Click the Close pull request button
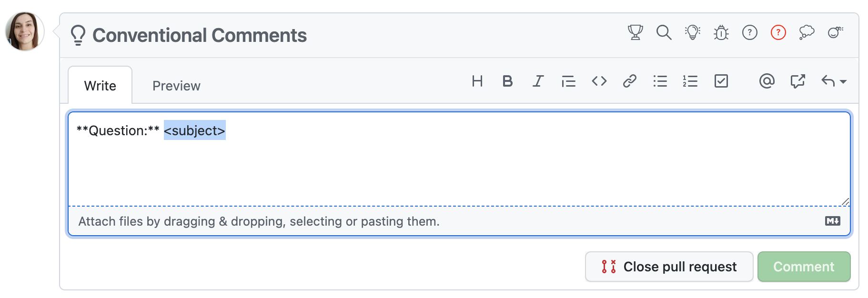The height and width of the screenshot is (298, 868). click(669, 267)
